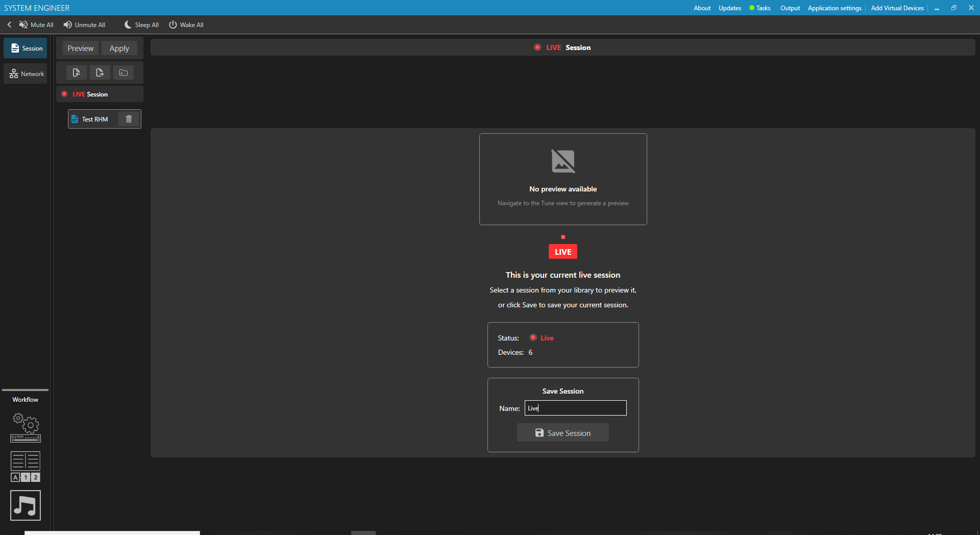Wake all devices with the Wake All power icon
The image size is (980, 535).
[x=173, y=25]
